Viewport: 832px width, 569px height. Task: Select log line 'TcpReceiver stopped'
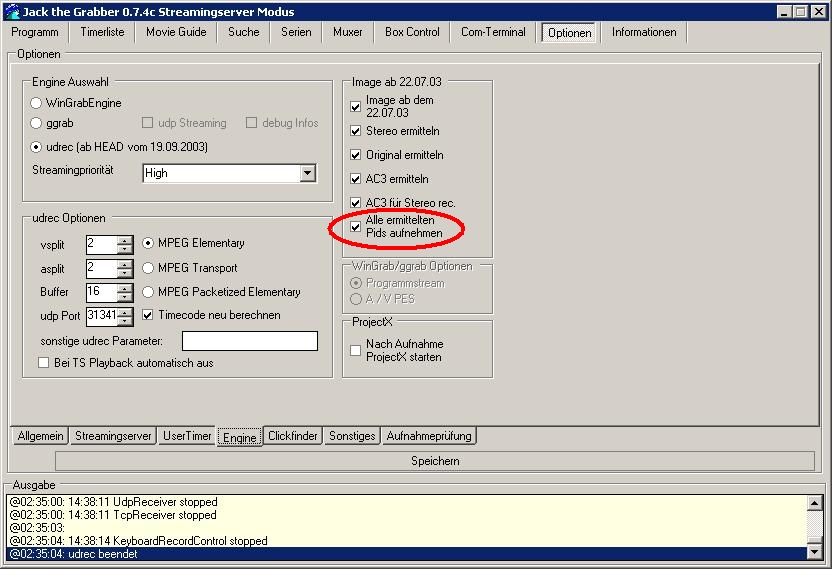click(x=408, y=515)
